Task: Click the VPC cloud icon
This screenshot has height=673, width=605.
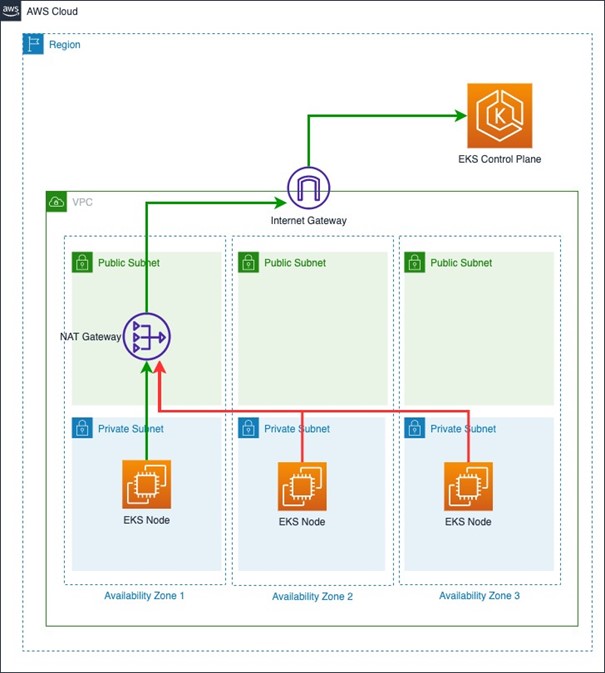Action: point(57,202)
